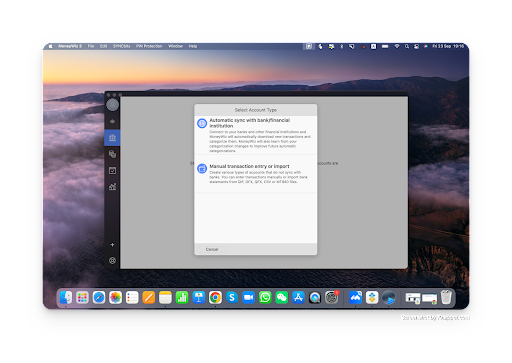The height and width of the screenshot is (363, 512).
Task: Click the Automatic sync blue circle icon
Action: tap(202, 123)
